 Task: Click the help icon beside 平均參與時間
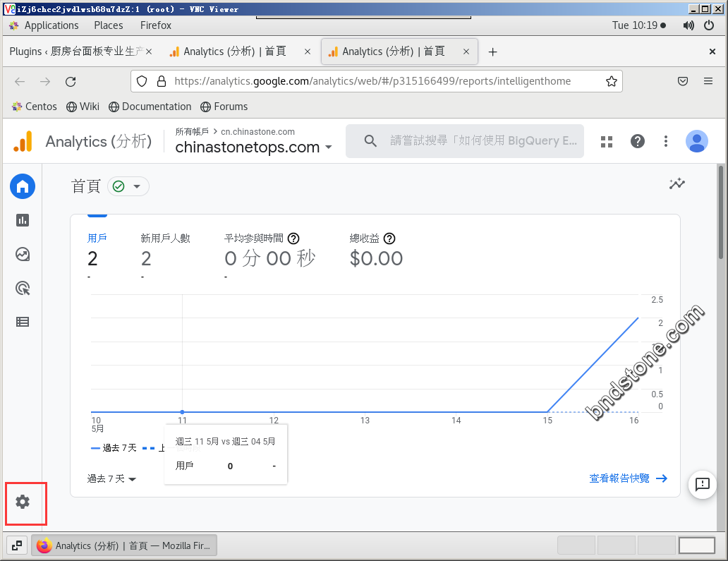[293, 239]
